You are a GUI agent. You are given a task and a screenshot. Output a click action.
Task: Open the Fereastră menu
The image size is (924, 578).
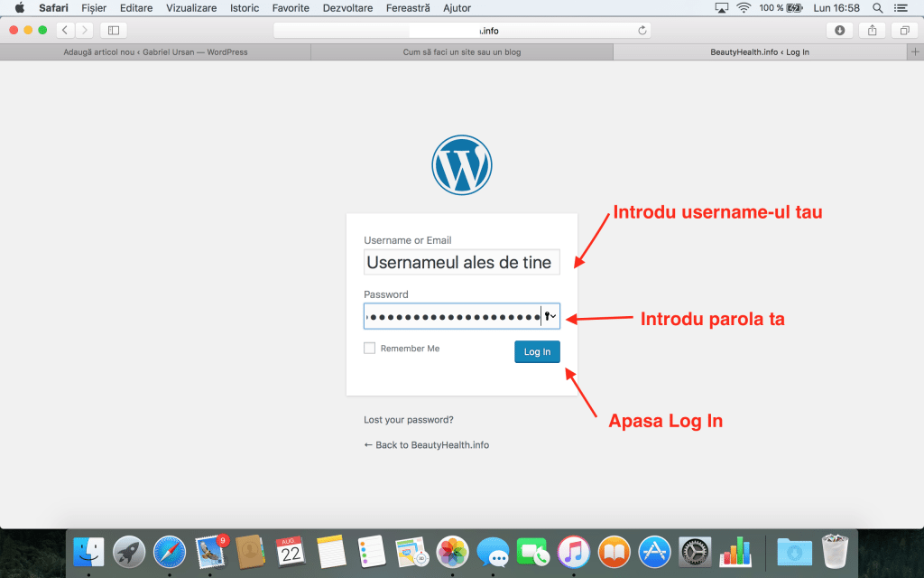[x=408, y=7]
